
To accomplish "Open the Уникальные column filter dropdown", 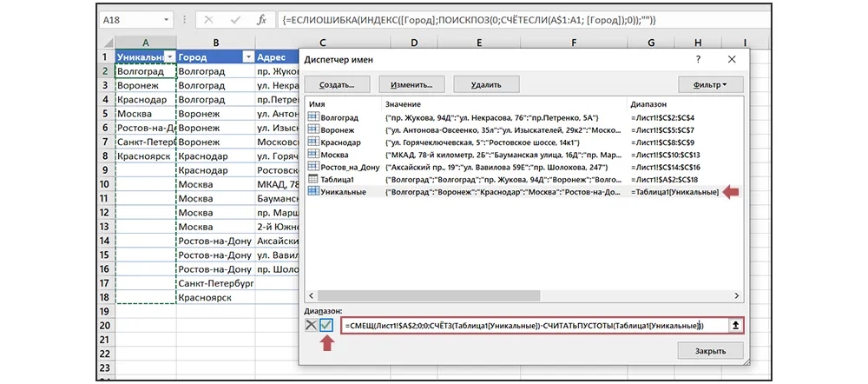I will pos(169,56).
